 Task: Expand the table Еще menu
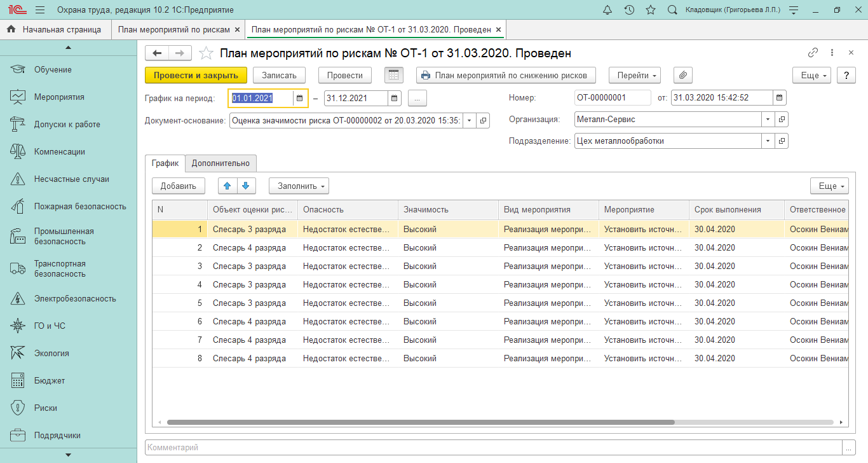(829, 186)
